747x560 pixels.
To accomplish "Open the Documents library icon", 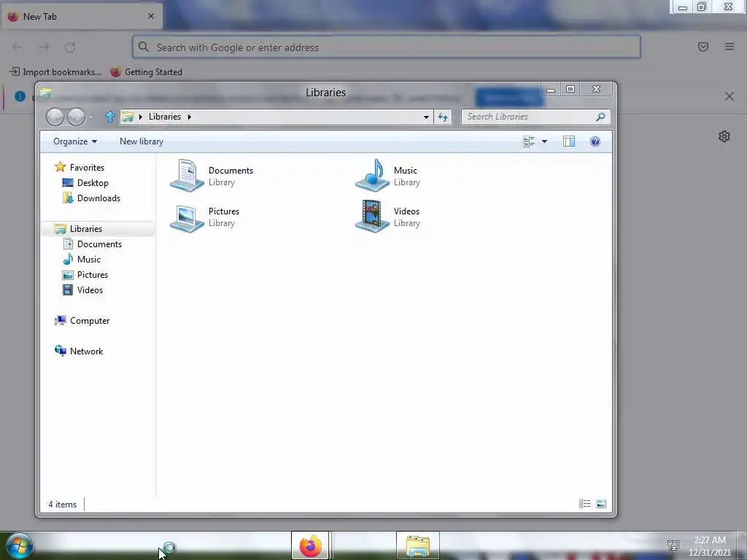I will pyautogui.click(x=187, y=175).
